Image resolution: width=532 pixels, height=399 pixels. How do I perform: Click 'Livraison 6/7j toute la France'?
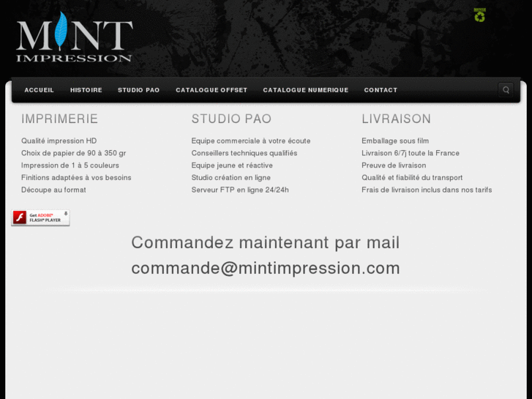point(411,153)
